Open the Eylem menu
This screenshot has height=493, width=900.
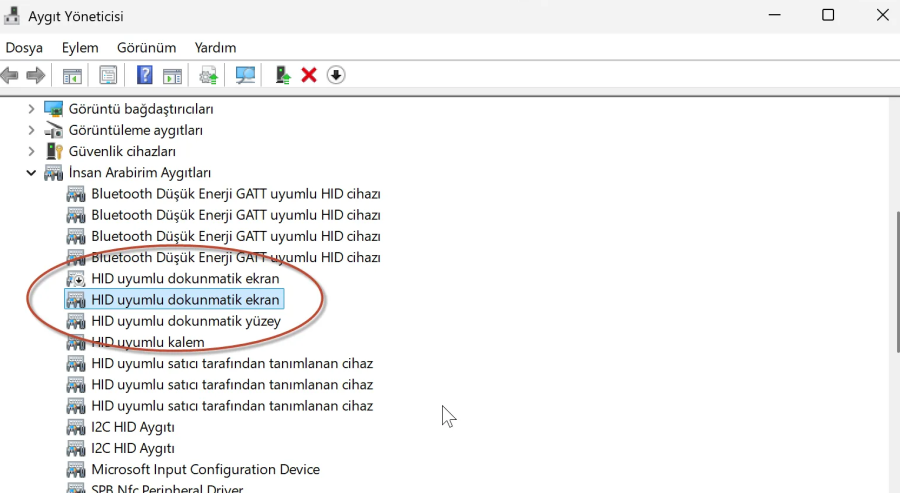click(80, 47)
